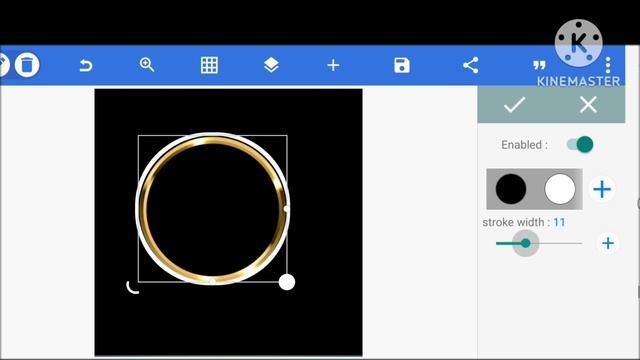Screen dimensions: 640x360
Task: Delete selection with the trash icon
Action: point(27,65)
